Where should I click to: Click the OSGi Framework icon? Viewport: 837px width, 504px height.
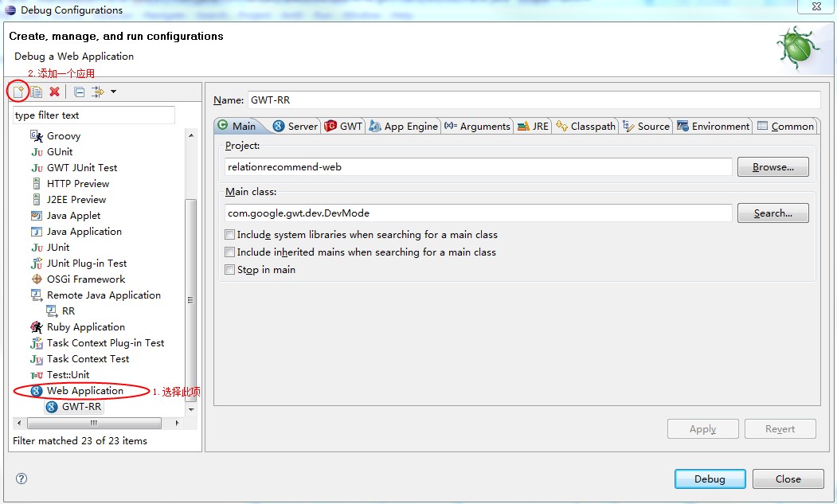[x=37, y=279]
